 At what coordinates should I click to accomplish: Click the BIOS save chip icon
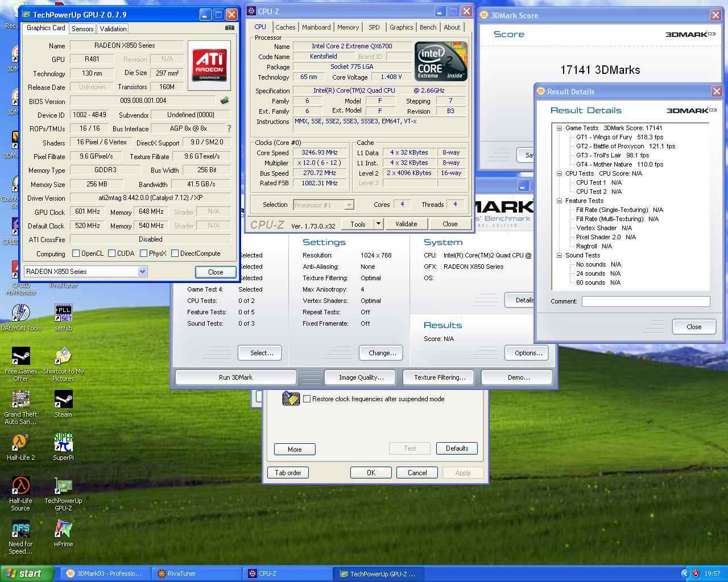[225, 101]
